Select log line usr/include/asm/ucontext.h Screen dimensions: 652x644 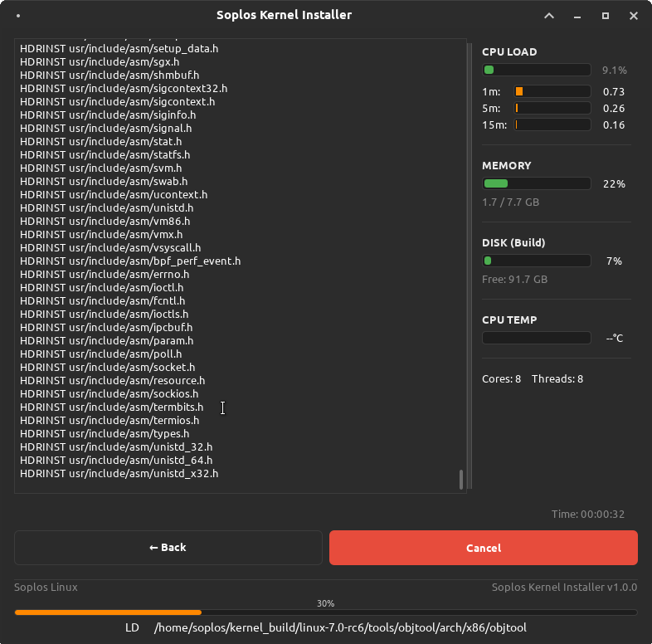(114, 195)
